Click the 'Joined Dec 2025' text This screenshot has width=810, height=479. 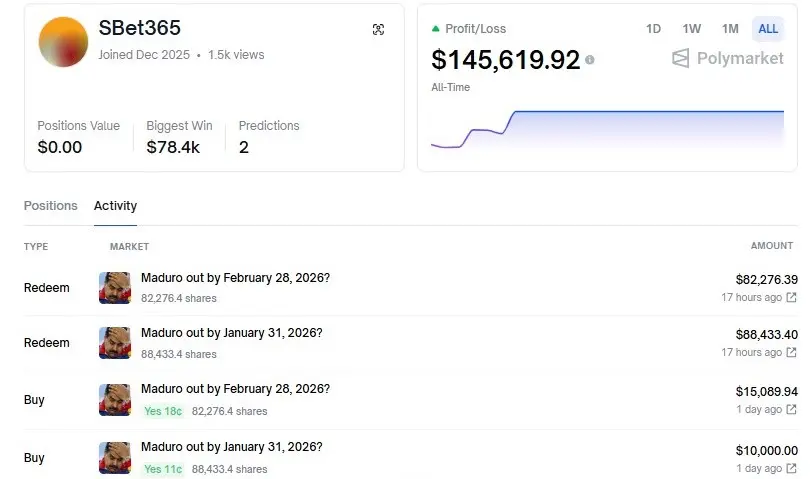click(x=144, y=55)
